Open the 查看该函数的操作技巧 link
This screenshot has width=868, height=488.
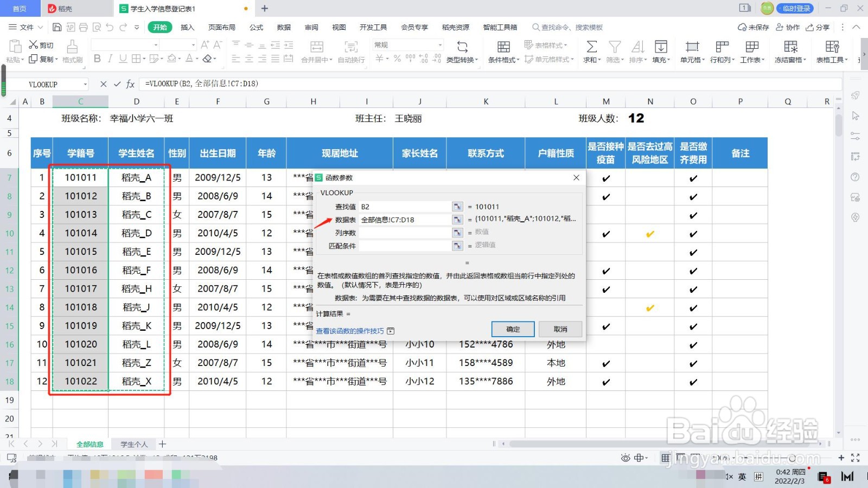(x=350, y=331)
